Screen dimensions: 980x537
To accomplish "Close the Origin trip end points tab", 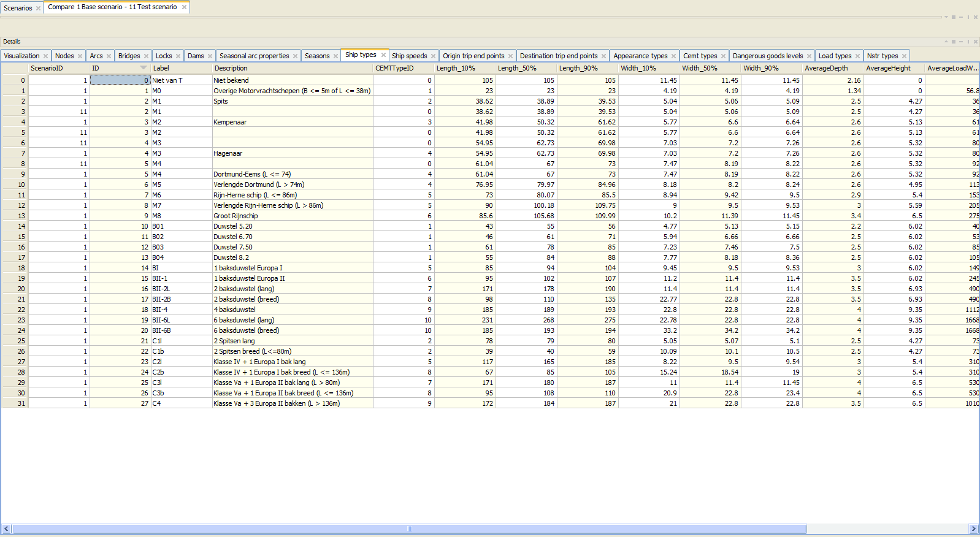I will pos(510,56).
